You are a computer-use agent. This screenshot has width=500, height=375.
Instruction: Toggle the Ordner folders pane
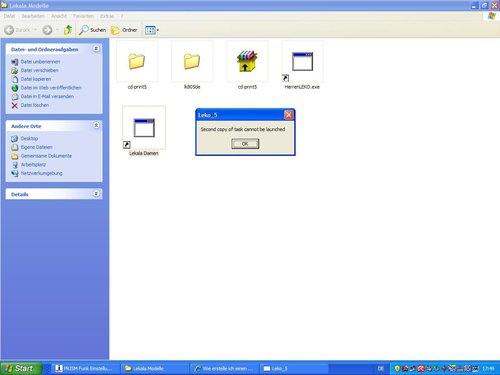pos(124,30)
